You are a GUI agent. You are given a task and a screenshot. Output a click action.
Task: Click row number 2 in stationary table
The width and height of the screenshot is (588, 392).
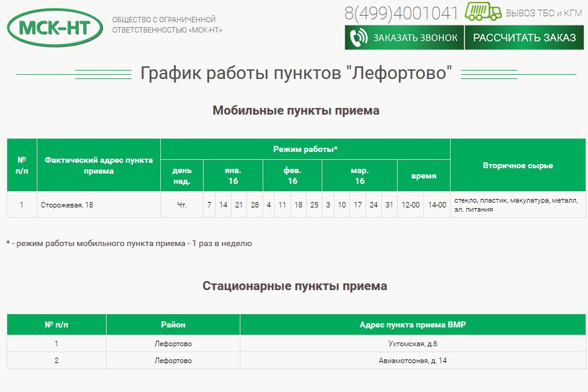[56, 361]
